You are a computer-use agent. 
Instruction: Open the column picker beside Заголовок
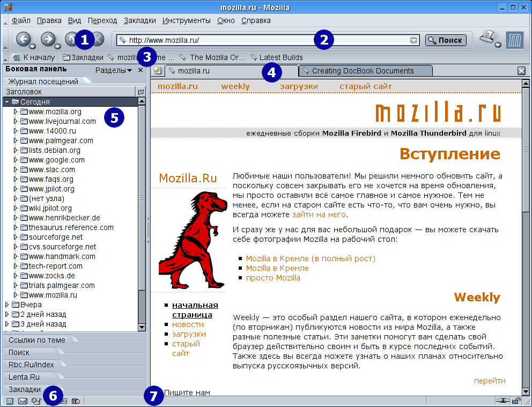pyautogui.click(x=141, y=92)
